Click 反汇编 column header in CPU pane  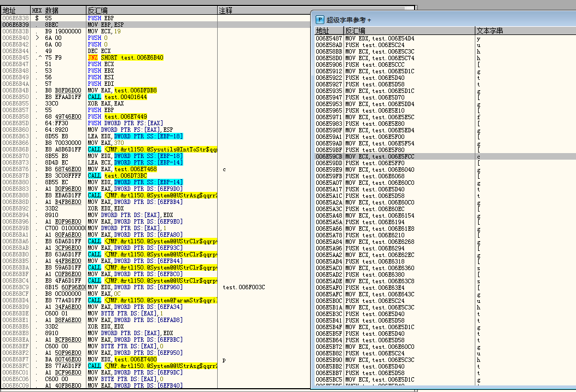click(97, 10)
